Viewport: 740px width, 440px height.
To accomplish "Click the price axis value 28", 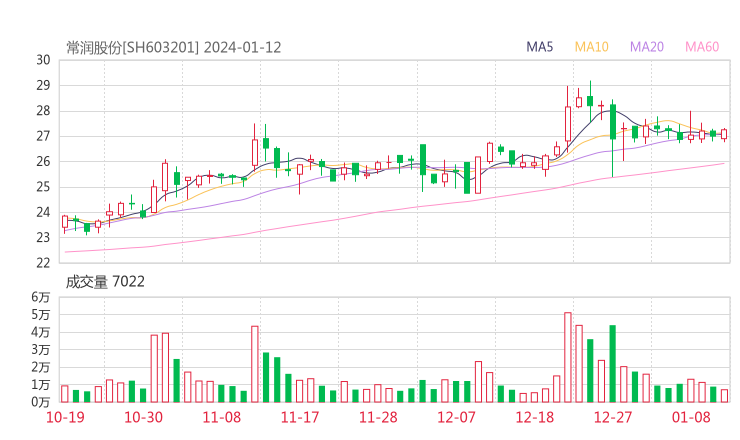I will 43,111.
